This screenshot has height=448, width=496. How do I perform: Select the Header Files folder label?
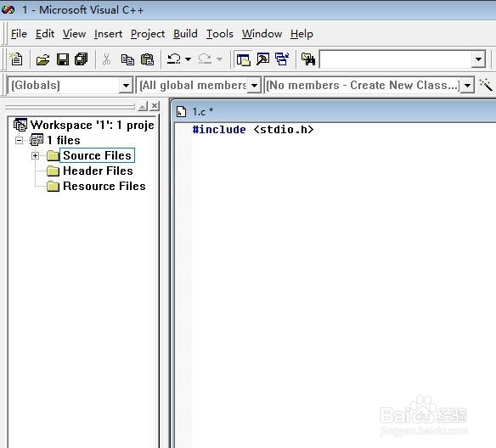click(x=98, y=171)
